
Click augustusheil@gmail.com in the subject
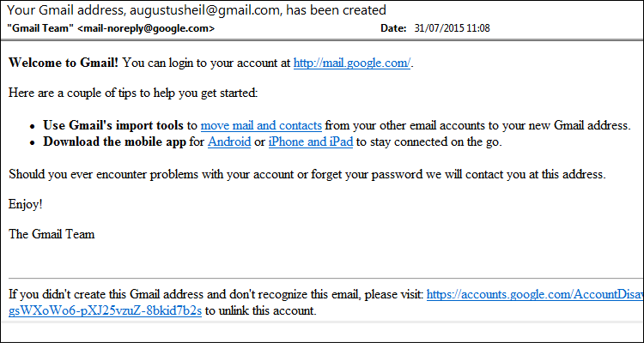pos(206,10)
